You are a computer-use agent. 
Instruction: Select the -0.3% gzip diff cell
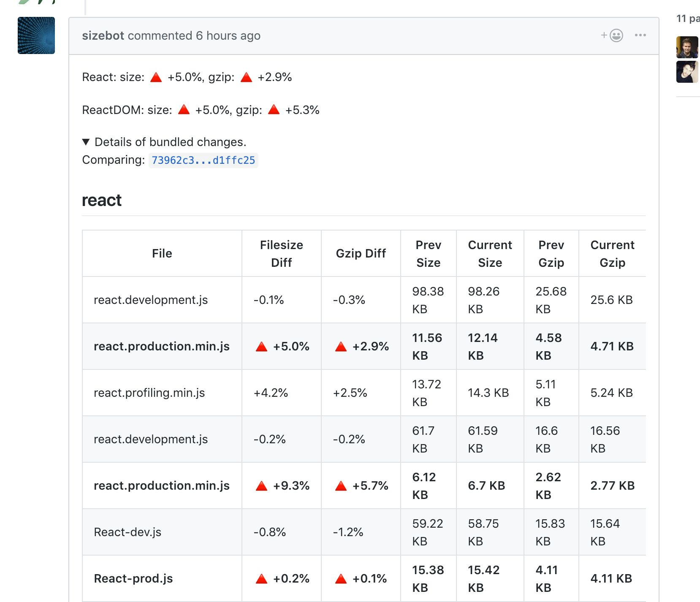point(361,300)
